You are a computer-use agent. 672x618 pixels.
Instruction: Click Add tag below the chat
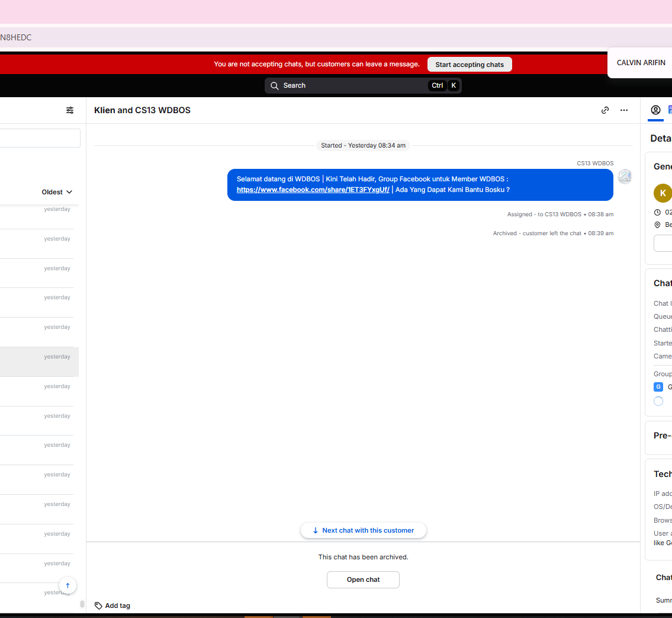pyautogui.click(x=112, y=606)
